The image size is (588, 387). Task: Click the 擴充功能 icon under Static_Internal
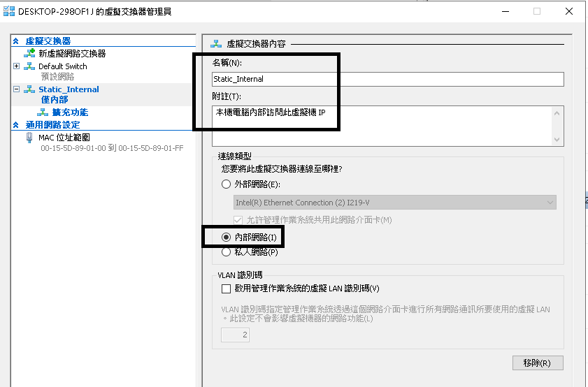(x=43, y=112)
